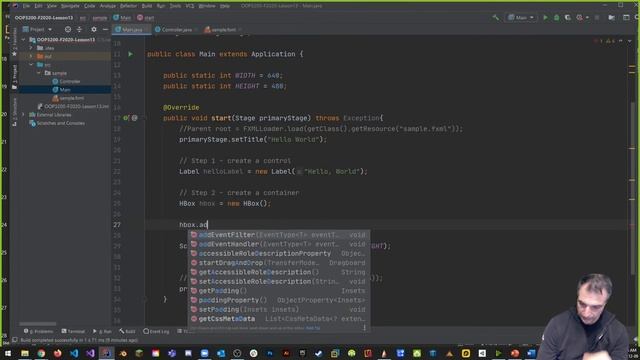Toggle the Event Log tool window
The height and width of the screenshot is (360, 640).
tap(156, 331)
